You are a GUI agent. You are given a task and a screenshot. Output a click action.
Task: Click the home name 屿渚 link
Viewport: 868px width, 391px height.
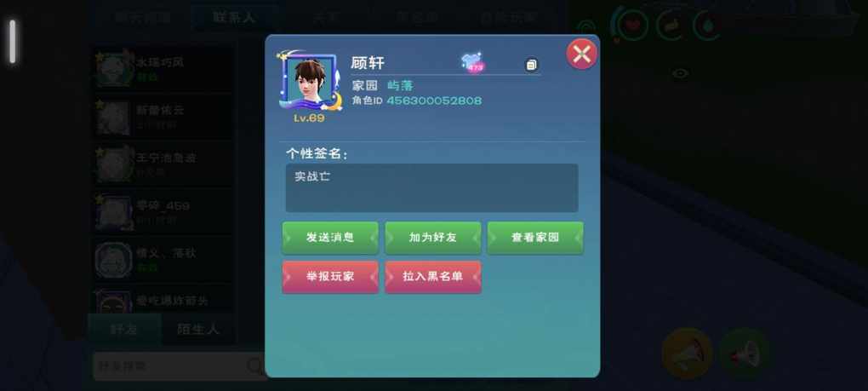coord(400,86)
